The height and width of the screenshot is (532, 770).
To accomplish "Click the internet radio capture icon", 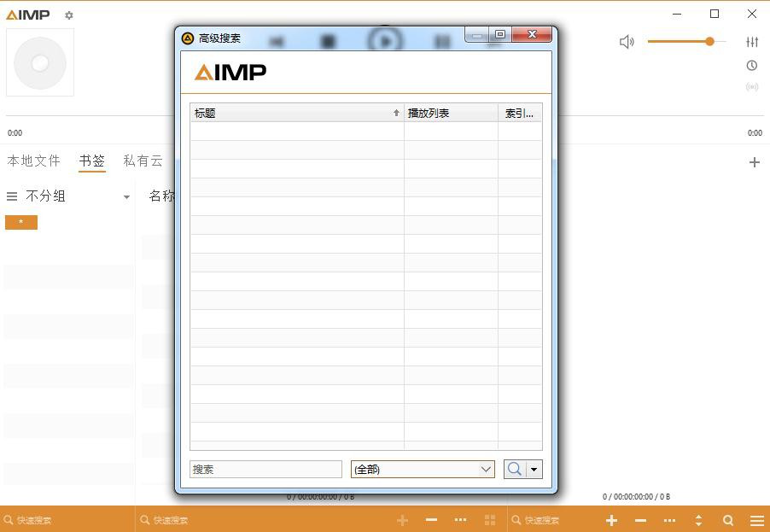I will (752, 87).
